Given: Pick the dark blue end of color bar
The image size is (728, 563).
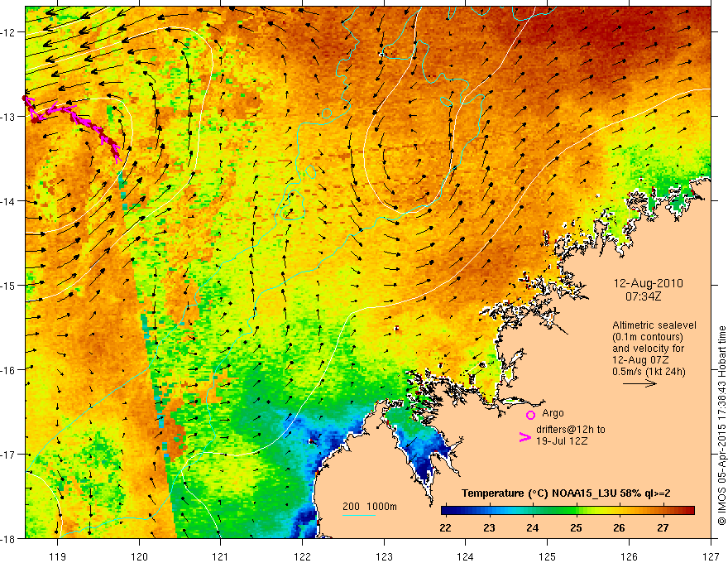Looking at the screenshot, I should pyautogui.click(x=446, y=511).
